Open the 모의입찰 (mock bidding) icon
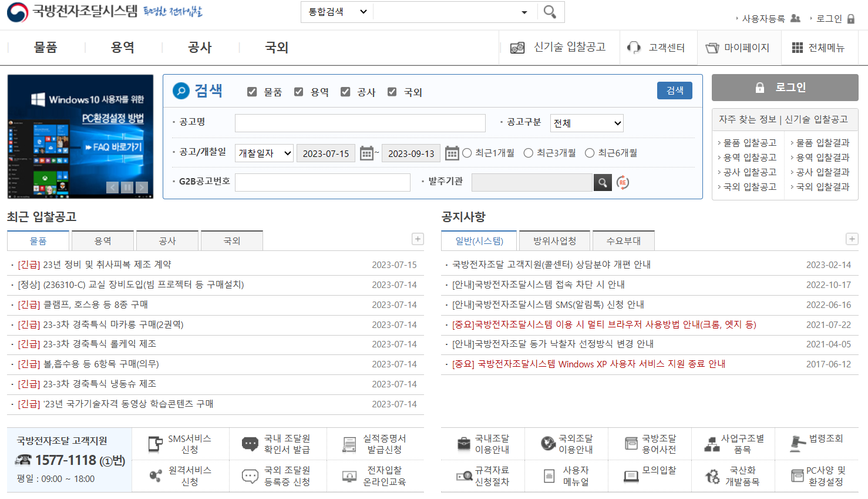This screenshot has height=499, width=868. [650, 475]
